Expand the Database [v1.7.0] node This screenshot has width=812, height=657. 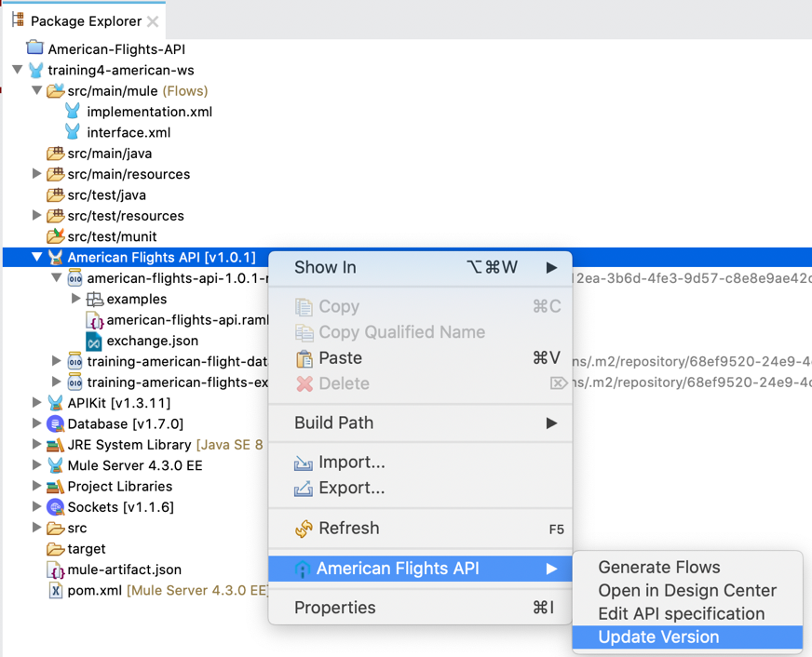(x=36, y=422)
